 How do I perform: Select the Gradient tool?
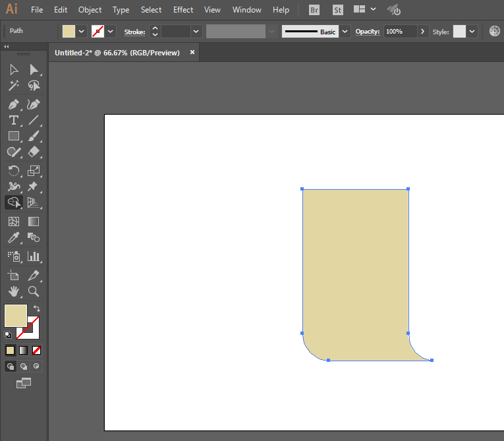click(34, 221)
